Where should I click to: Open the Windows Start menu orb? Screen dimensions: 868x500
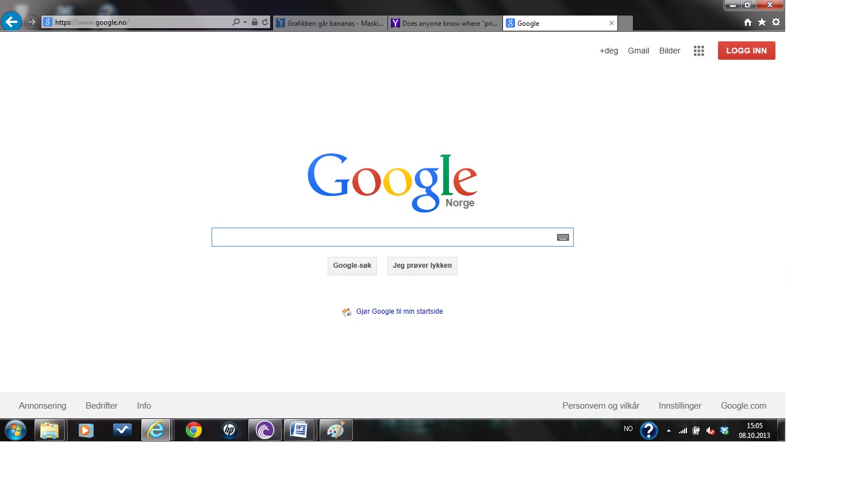coord(16,430)
